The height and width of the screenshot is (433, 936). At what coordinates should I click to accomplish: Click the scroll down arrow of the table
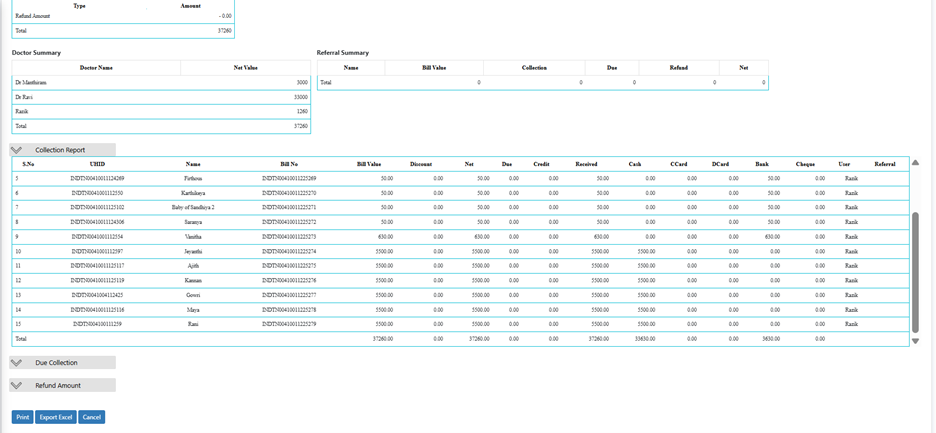[x=915, y=341]
